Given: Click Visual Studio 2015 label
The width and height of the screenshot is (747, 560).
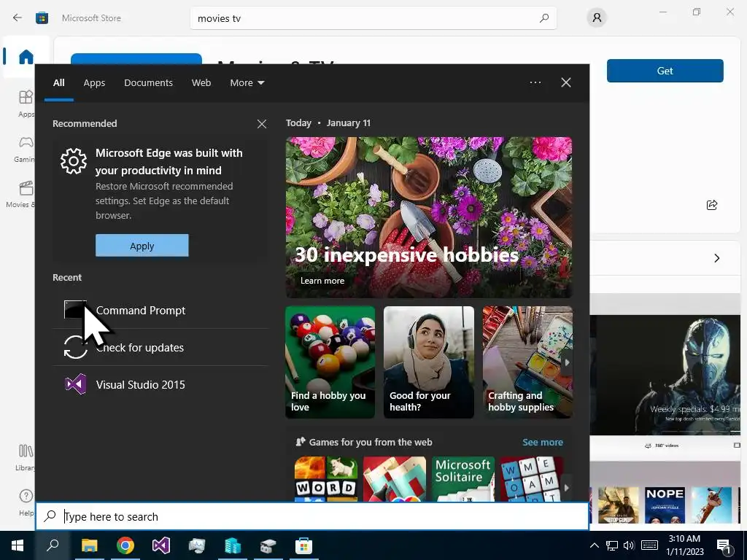Looking at the screenshot, I should 141,385.
